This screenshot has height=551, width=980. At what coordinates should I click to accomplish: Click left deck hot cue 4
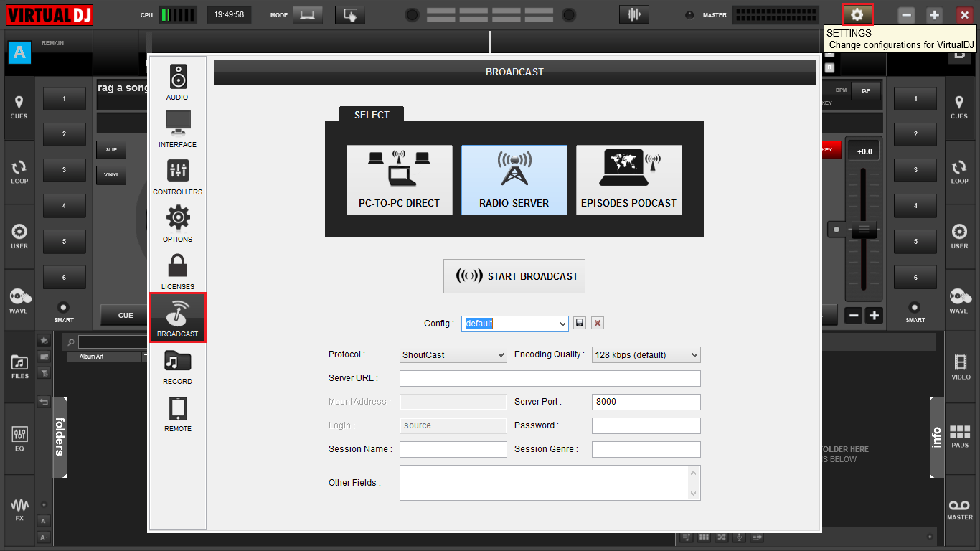click(x=64, y=206)
